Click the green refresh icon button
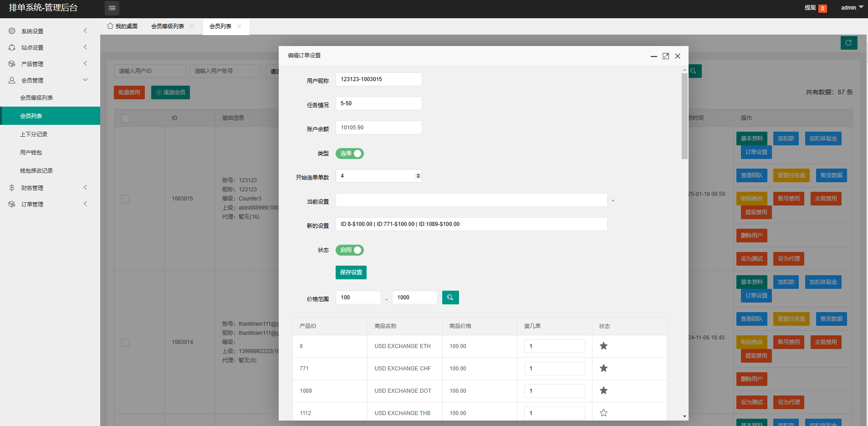868x426 pixels. [x=848, y=43]
